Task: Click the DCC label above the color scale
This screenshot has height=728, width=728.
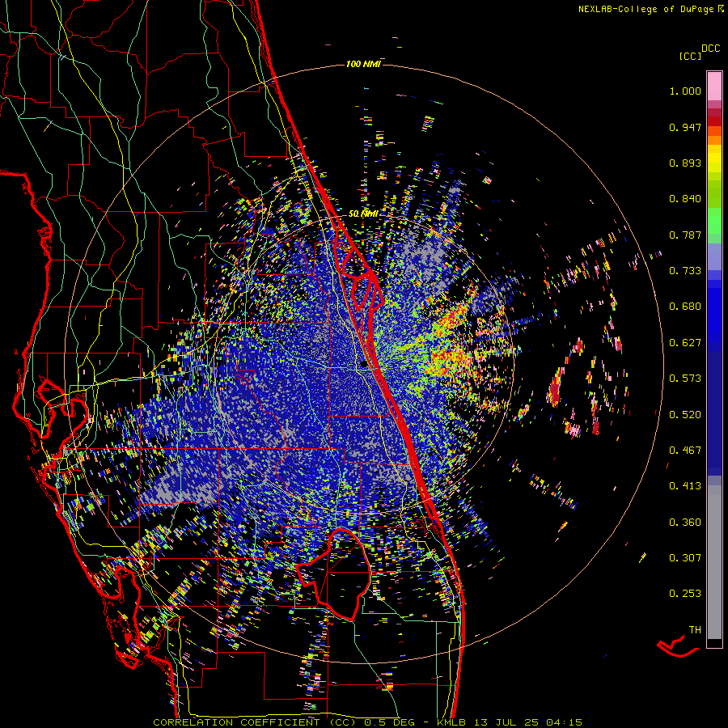Action: click(x=710, y=49)
